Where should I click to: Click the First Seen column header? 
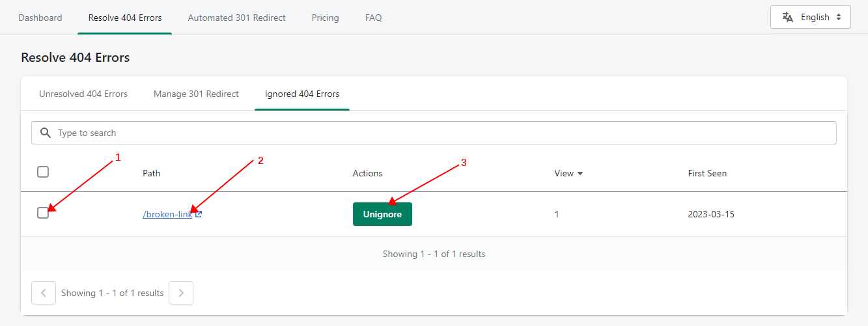click(x=707, y=173)
